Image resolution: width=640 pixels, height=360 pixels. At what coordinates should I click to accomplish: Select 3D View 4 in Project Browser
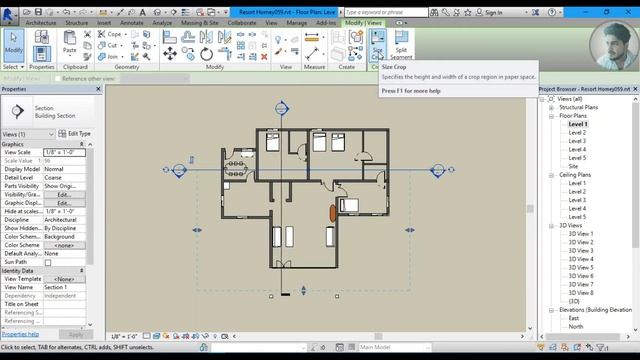[x=581, y=259]
